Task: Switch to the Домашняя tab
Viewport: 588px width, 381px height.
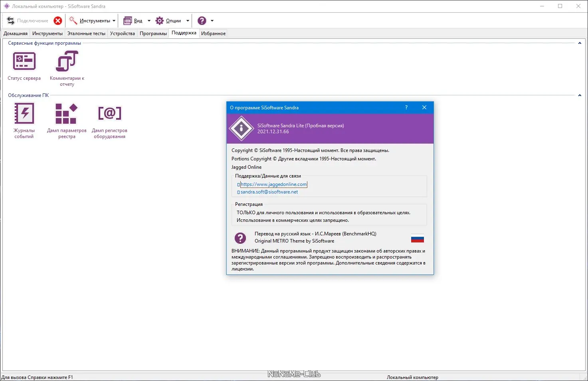Action: (x=16, y=34)
